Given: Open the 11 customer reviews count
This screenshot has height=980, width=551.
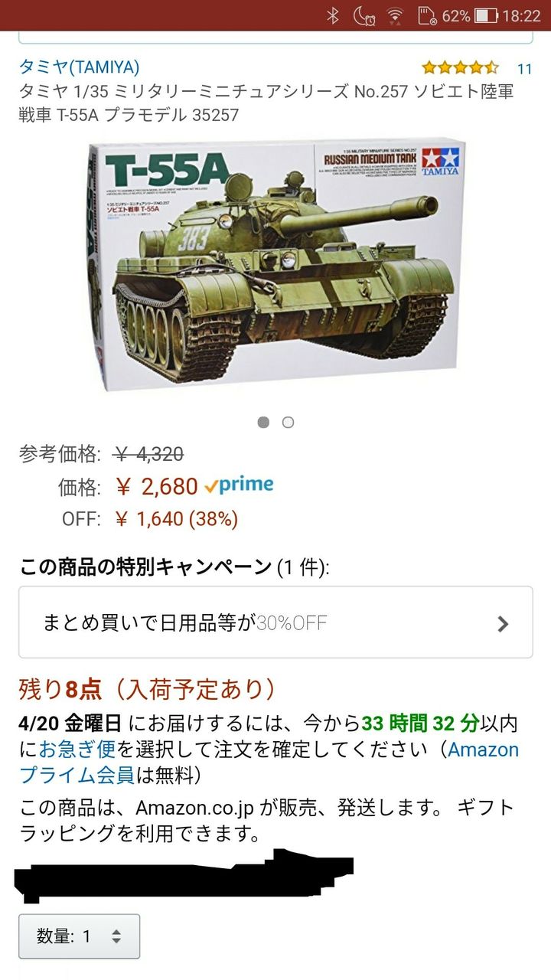Looking at the screenshot, I should point(524,69).
